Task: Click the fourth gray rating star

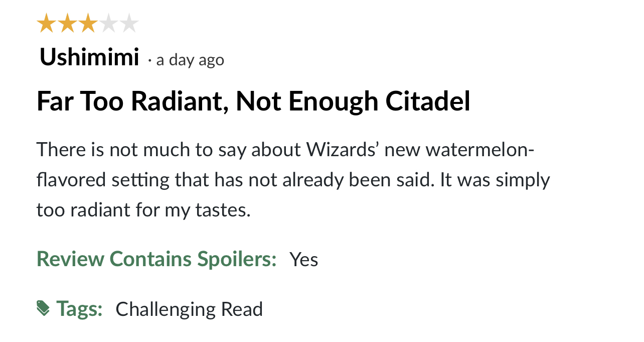Action: 108,24
